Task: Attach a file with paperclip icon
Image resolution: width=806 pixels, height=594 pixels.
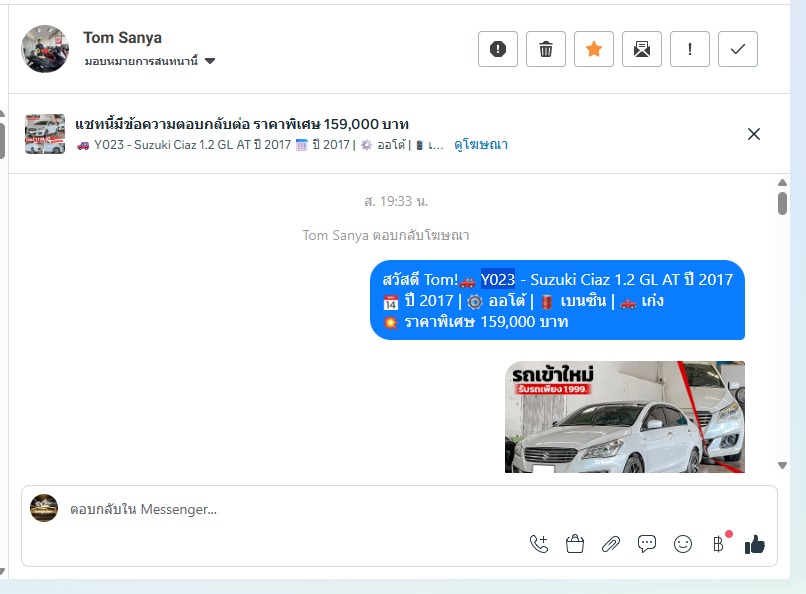Action: tap(611, 544)
